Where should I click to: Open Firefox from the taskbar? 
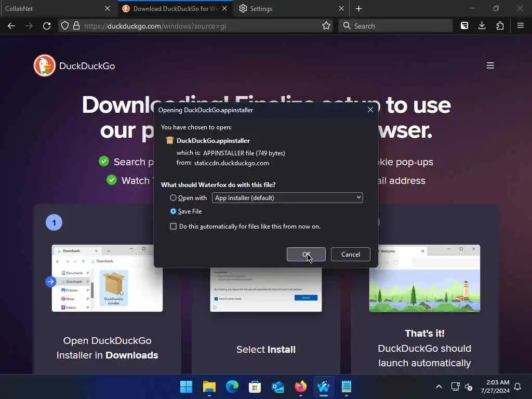pyautogui.click(x=301, y=387)
